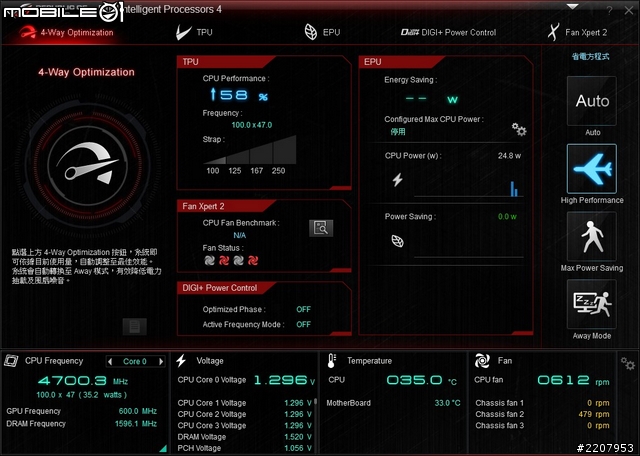Viewport: 640px width, 456px height.
Task: Click the CPU temperature 035.0 reading
Action: coord(422,380)
